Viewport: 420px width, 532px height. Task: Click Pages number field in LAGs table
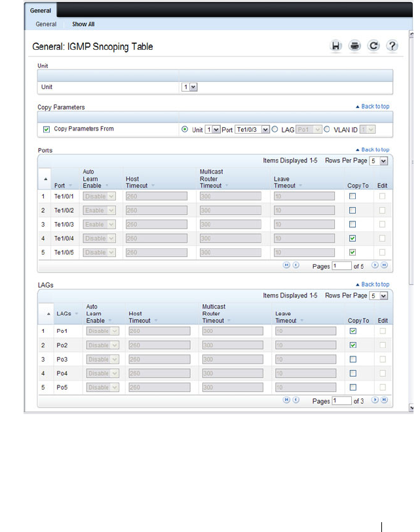pos(341,401)
